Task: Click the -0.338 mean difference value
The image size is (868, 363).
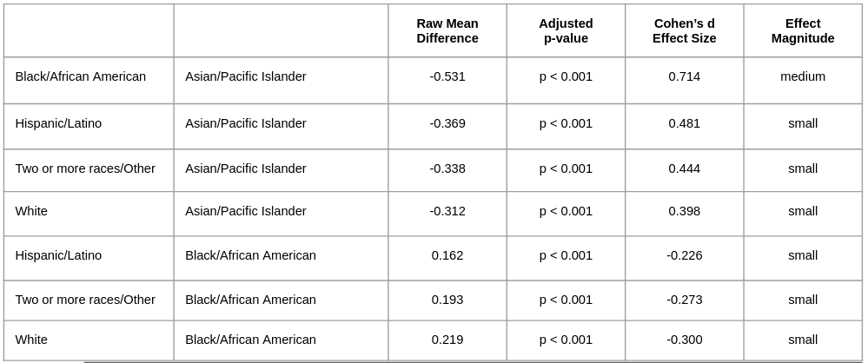Action: 447,168
